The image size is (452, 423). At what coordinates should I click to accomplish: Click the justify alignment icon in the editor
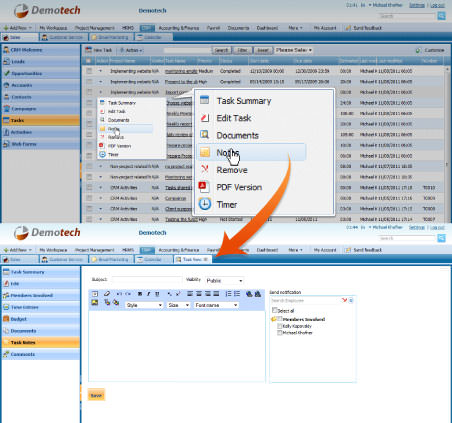[x=216, y=294]
